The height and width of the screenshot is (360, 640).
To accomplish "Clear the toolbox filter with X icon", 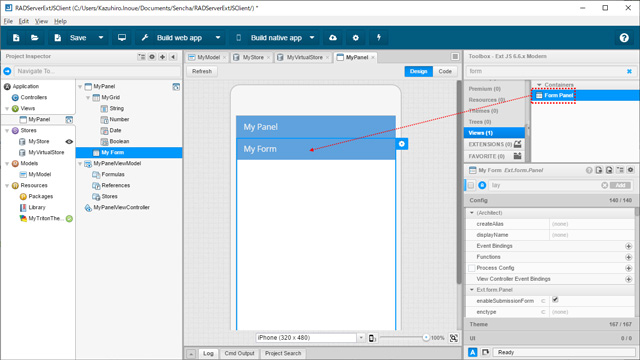I will 629,71.
